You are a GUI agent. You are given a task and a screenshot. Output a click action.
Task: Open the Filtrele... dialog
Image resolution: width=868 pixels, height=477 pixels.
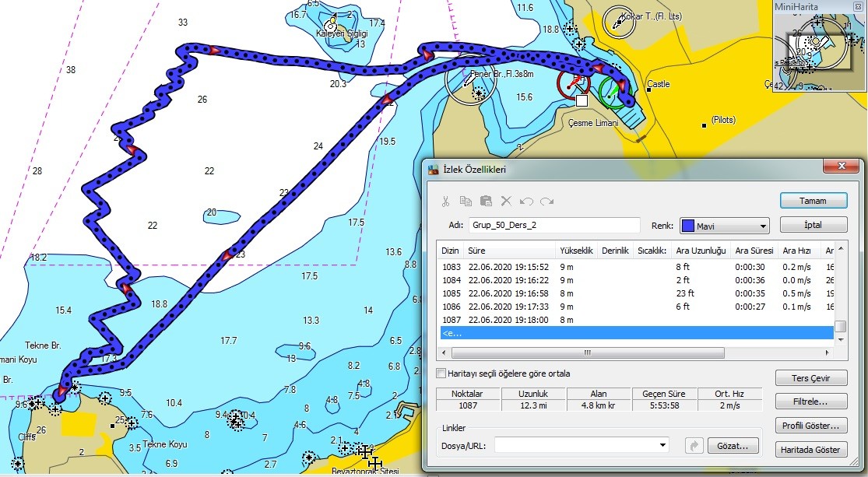pyautogui.click(x=811, y=402)
